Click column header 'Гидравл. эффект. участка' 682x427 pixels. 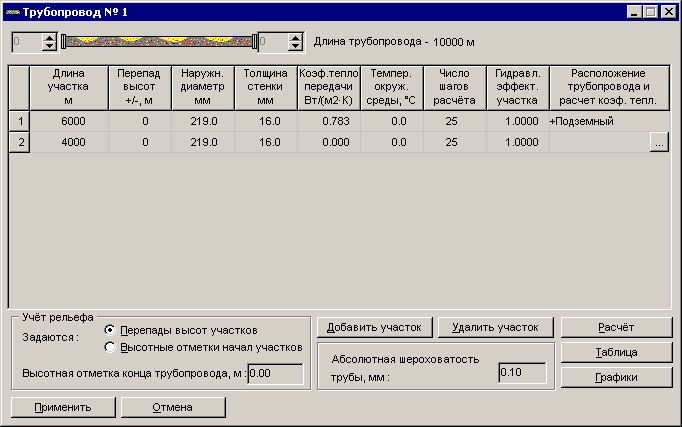(x=518, y=87)
